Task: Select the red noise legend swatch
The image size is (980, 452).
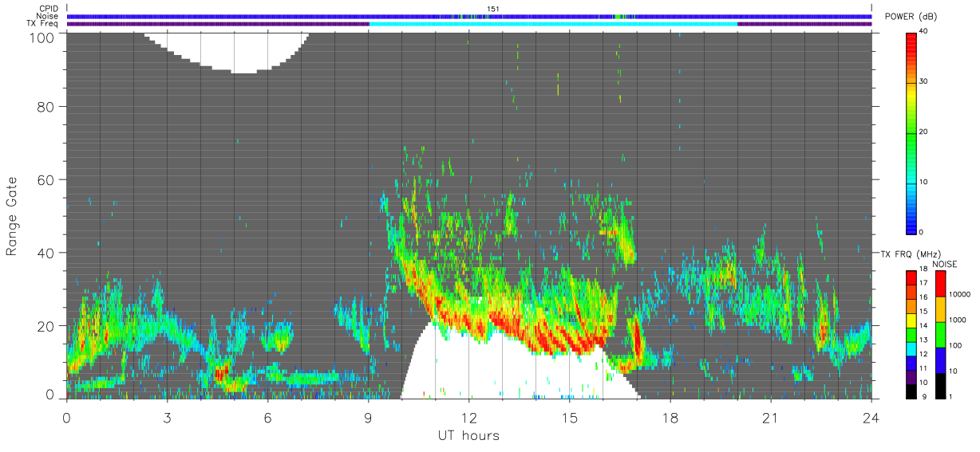Action: 940,284
